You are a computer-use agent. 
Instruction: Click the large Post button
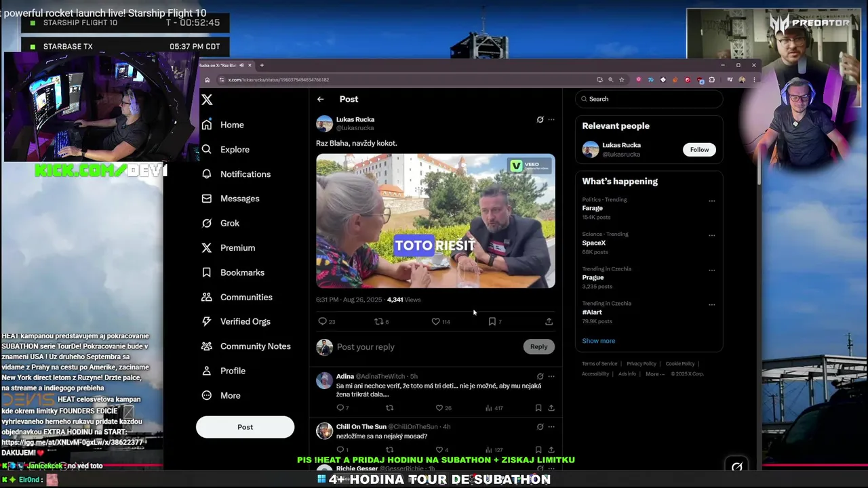245,427
